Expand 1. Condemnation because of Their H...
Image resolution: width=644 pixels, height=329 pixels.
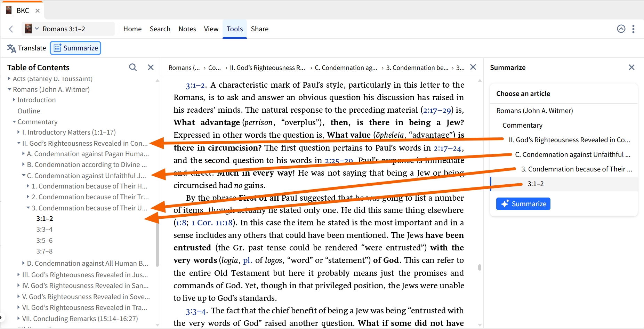(x=28, y=186)
